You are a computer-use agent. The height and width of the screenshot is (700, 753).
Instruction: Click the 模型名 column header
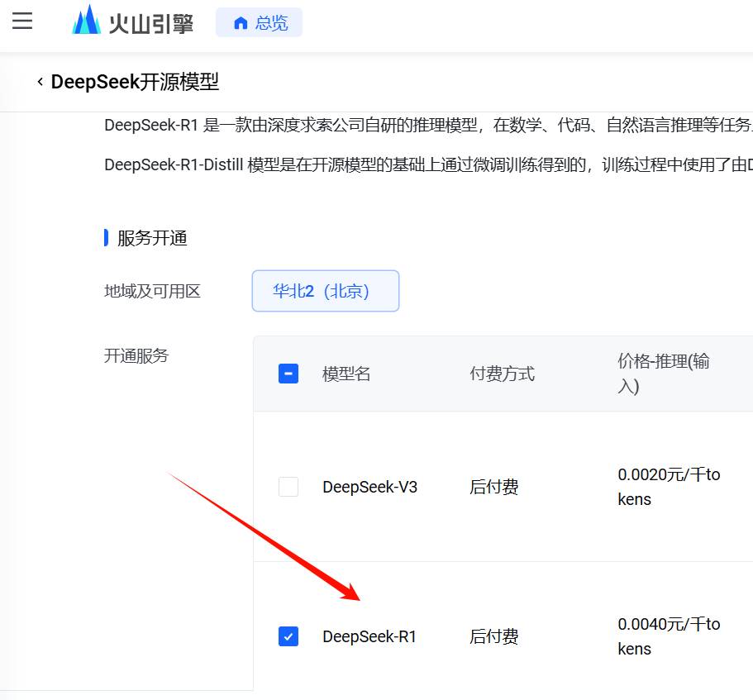(x=346, y=374)
